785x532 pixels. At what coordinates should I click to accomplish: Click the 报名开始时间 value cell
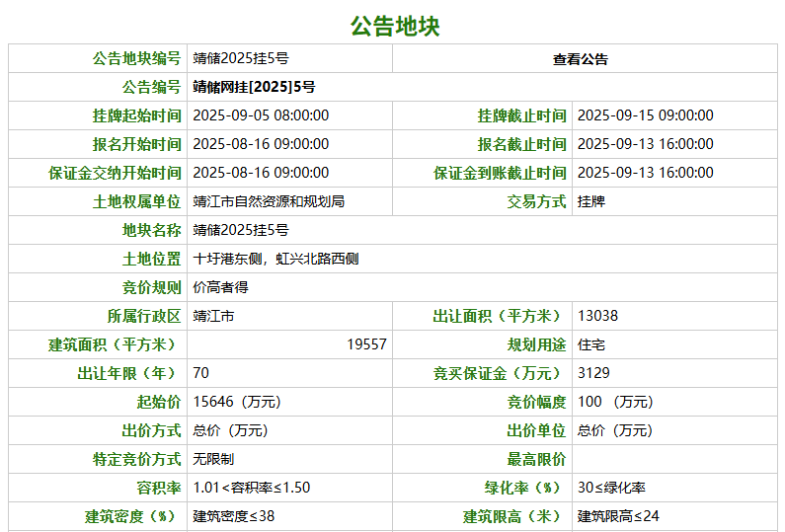click(290, 144)
